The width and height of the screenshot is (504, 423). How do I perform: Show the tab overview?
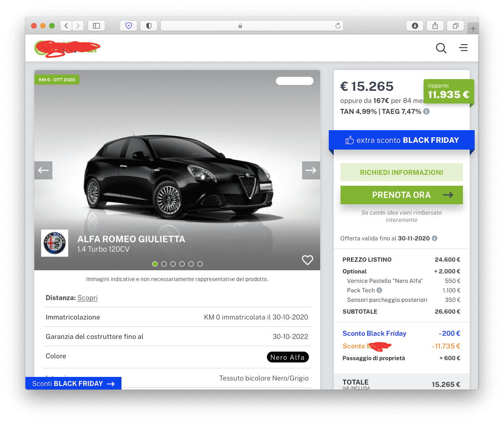pos(456,26)
